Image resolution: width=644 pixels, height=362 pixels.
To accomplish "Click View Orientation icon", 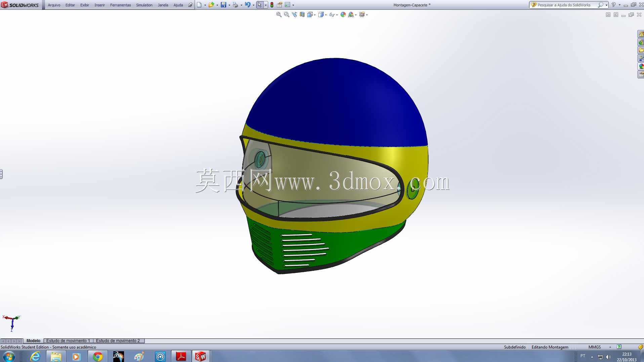I will [310, 14].
